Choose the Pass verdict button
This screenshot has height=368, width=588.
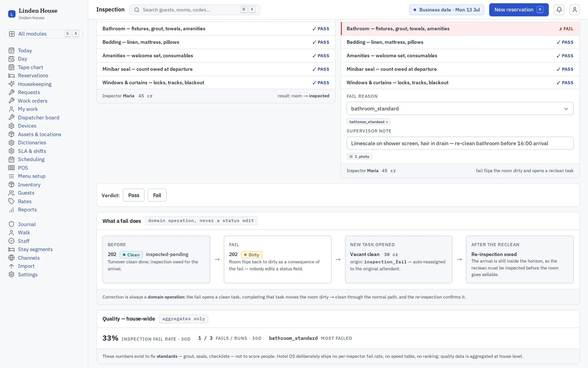133,195
